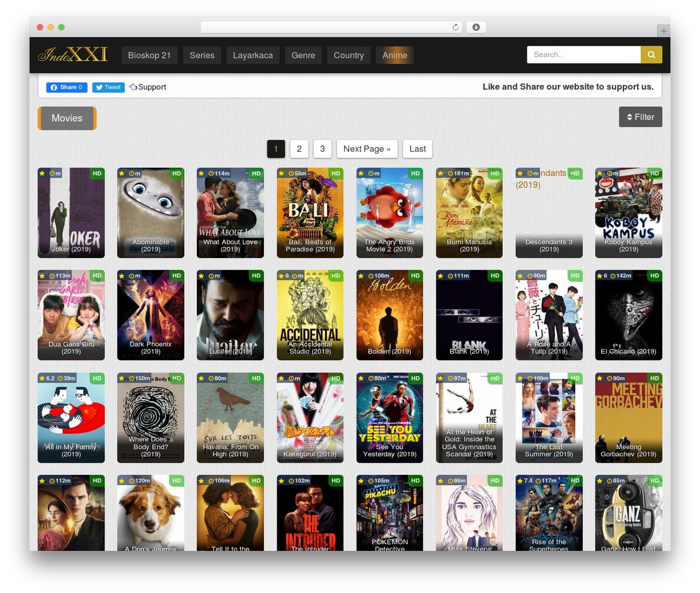Open Miss Stevens movie poster
This screenshot has width=700, height=593.
469,513
